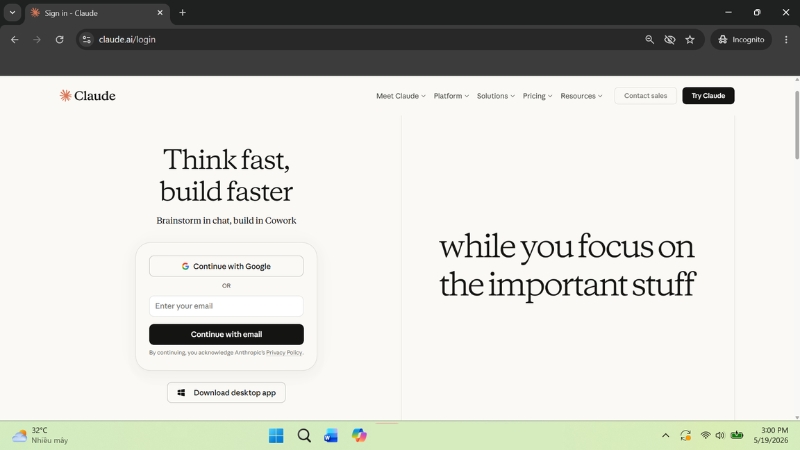Open site information icon in address bar
This screenshot has height=450, width=800.
(86, 39)
